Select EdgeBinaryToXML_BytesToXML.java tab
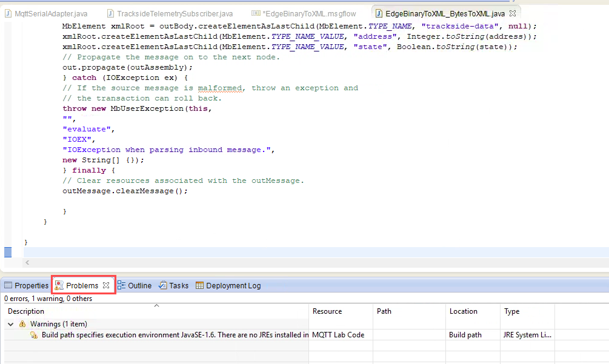 tap(445, 13)
